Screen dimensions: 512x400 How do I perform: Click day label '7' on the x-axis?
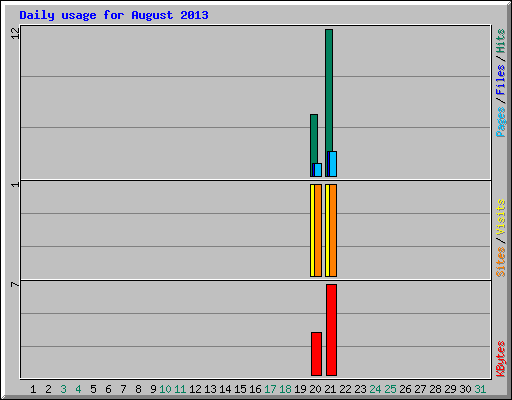click(x=123, y=389)
